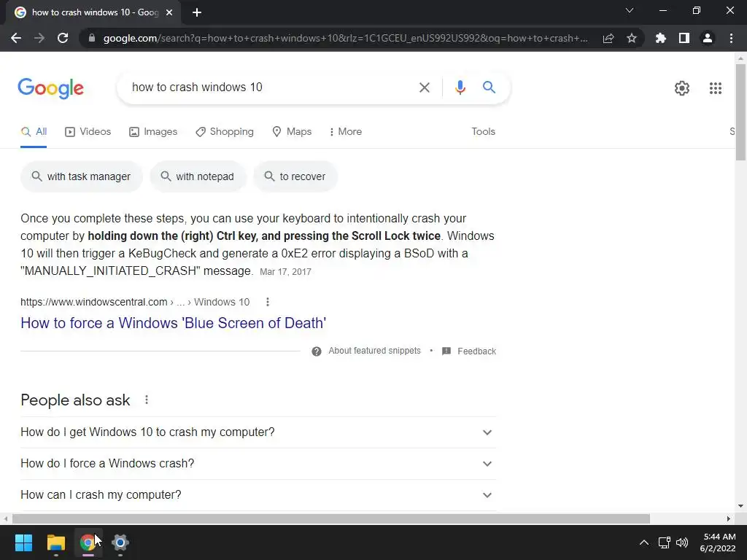Screen dimensions: 747x560
Task: Close the 'how to crash windows 10' tab
Action: coord(169,12)
